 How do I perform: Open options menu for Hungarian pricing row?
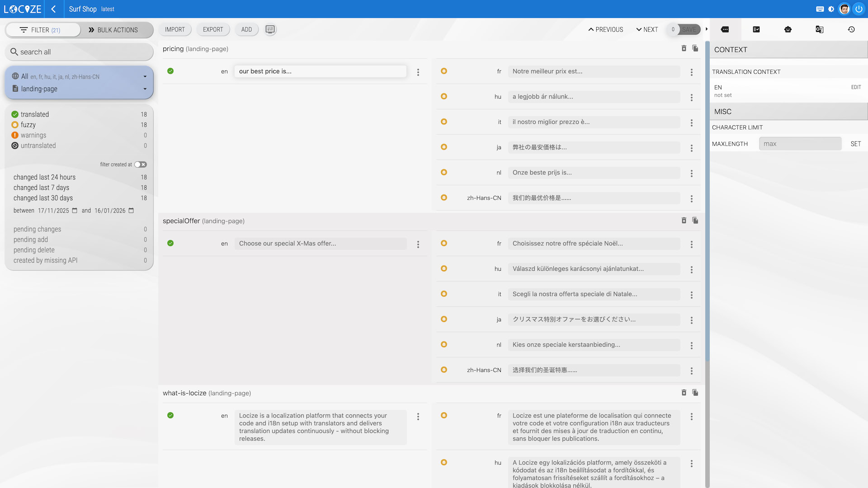point(691,98)
